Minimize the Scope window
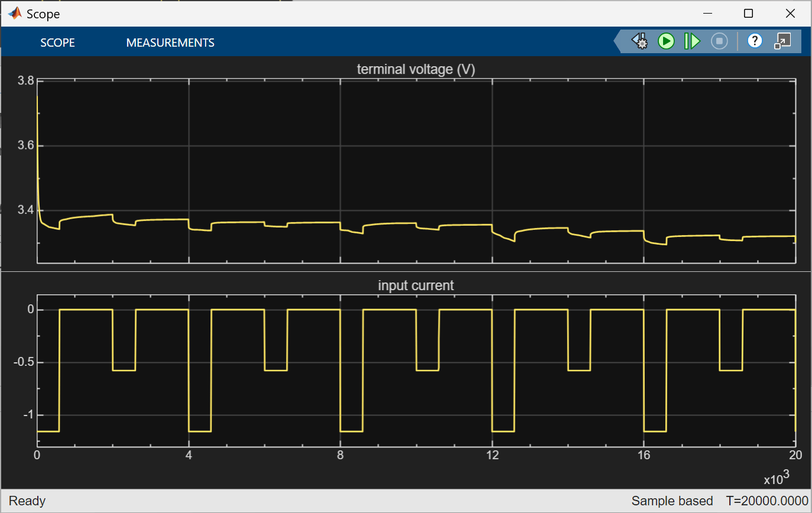This screenshot has width=812, height=513. click(x=707, y=13)
